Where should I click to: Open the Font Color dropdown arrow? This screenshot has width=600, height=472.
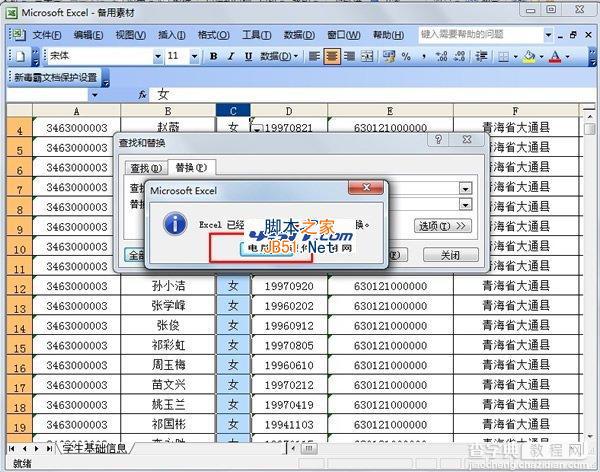pos(567,57)
